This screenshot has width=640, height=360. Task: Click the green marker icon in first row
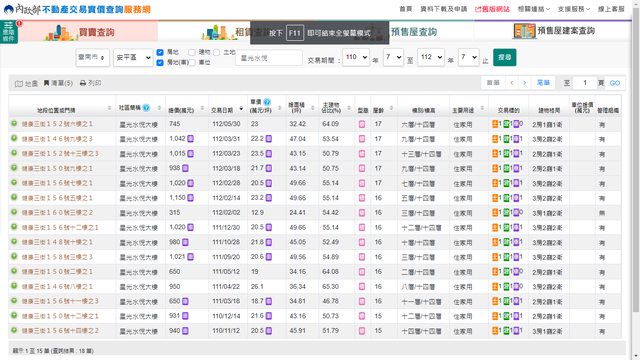(x=14, y=123)
